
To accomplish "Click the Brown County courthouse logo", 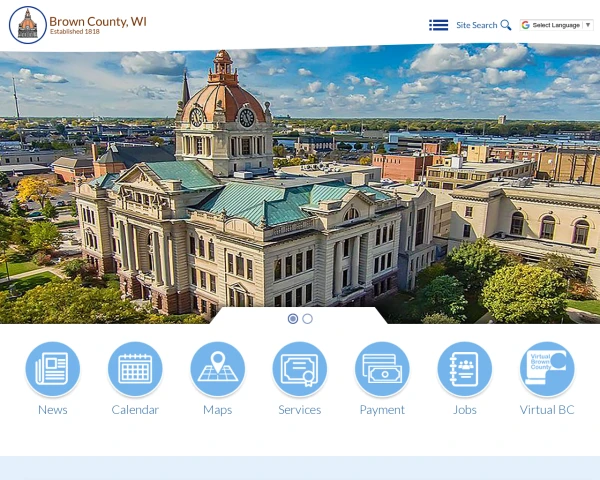I will pos(28,25).
